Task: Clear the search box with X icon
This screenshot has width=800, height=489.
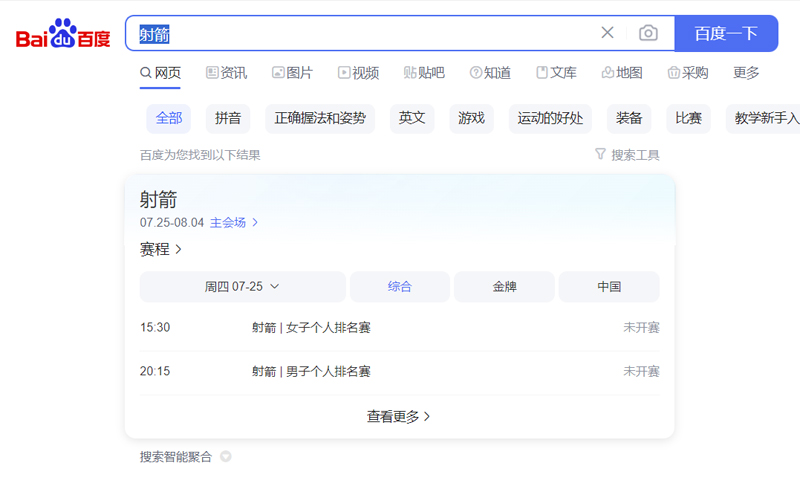Action: [607, 33]
